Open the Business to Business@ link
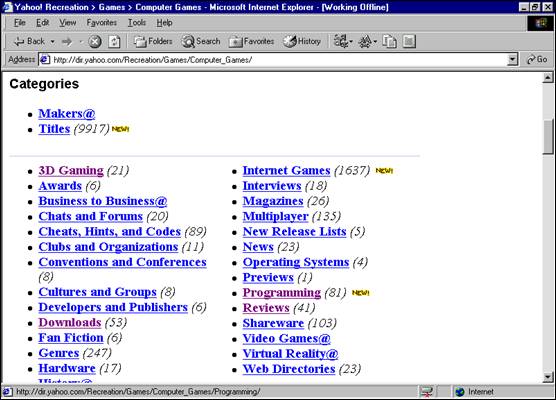 [103, 201]
